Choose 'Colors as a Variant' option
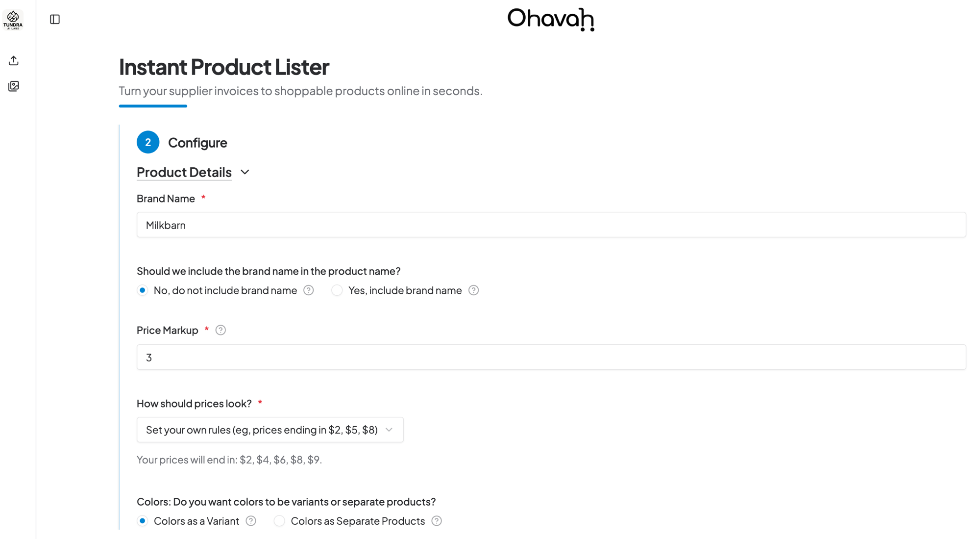The width and height of the screenshot is (980, 539). click(143, 521)
